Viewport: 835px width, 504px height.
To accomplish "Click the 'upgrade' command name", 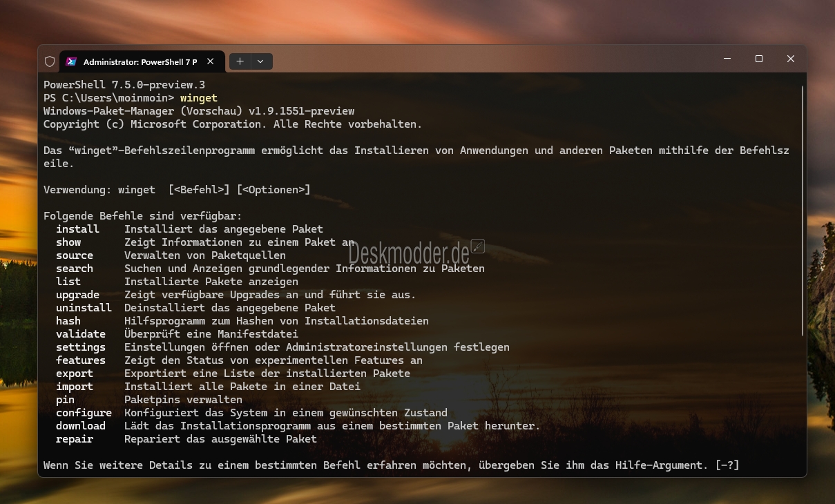I will tap(77, 295).
